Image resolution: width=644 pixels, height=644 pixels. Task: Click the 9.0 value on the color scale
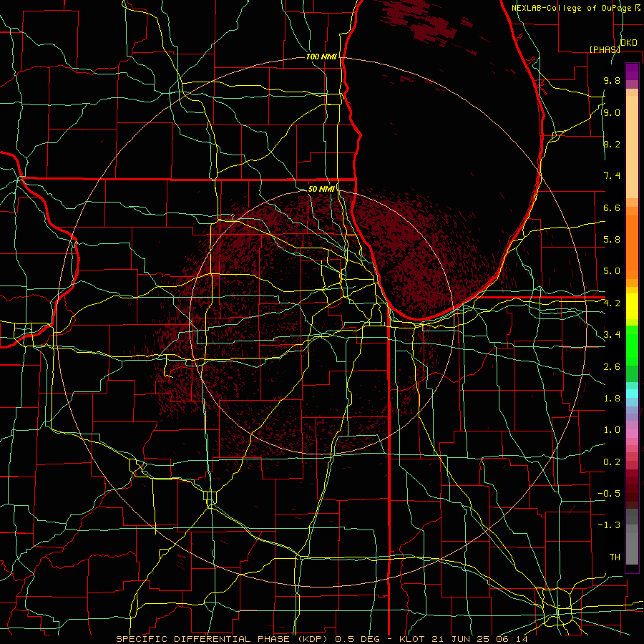[612, 112]
